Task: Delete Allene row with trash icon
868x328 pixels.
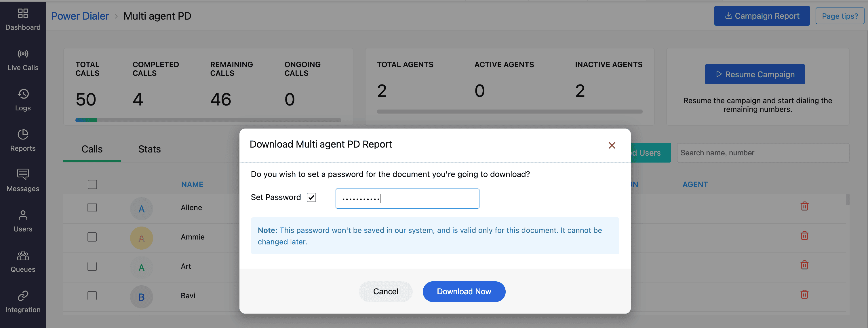Action: pos(804,206)
